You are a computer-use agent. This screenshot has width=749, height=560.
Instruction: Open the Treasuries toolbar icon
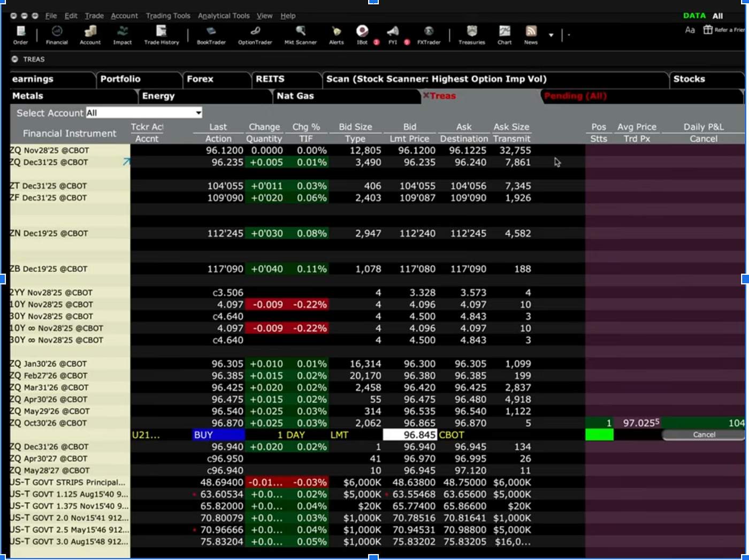click(x=472, y=35)
